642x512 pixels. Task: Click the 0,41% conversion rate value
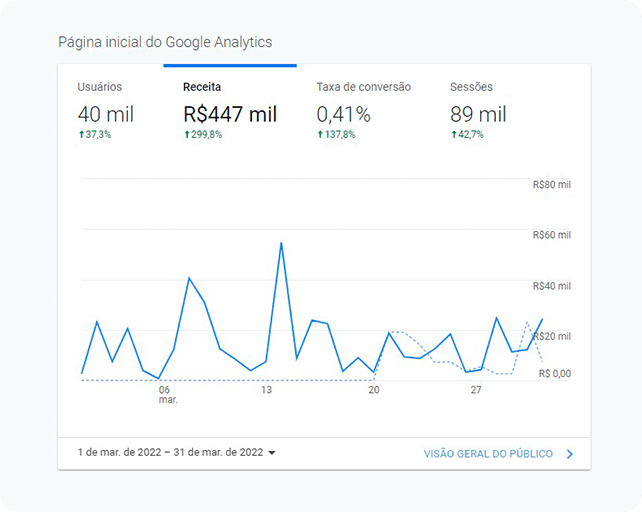pyautogui.click(x=344, y=114)
